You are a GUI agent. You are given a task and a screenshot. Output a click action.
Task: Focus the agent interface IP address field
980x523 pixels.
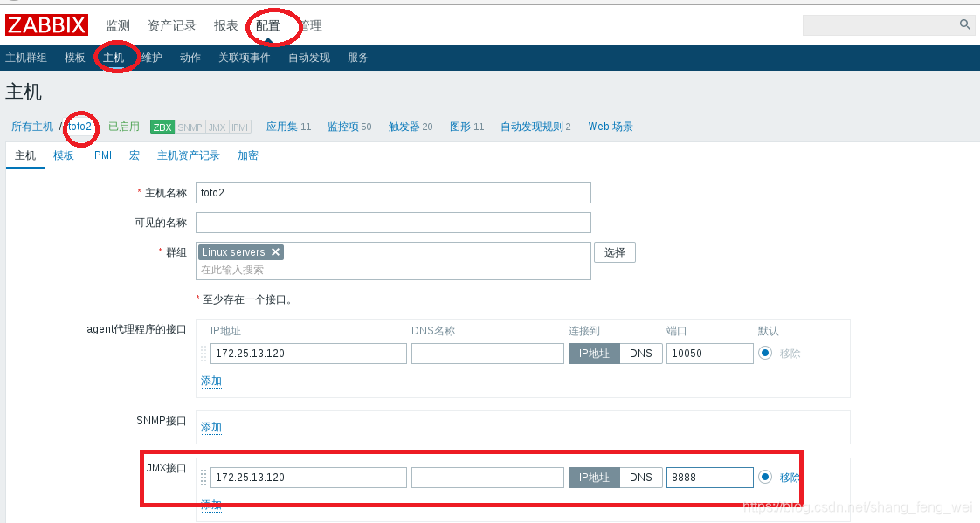(x=308, y=354)
